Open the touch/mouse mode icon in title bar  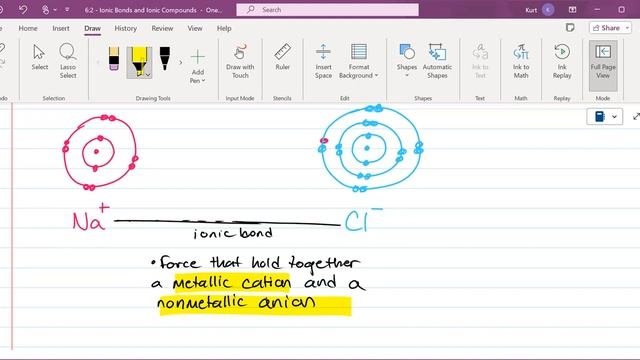coord(45,9)
